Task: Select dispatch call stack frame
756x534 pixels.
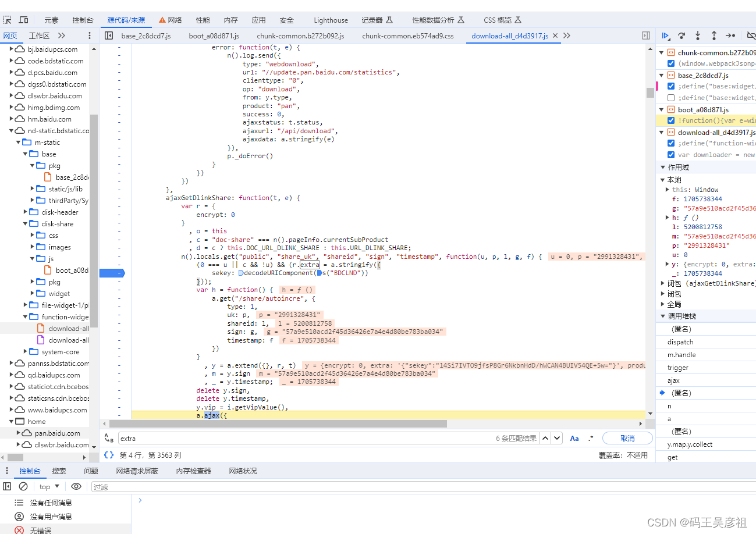Action: click(680, 342)
